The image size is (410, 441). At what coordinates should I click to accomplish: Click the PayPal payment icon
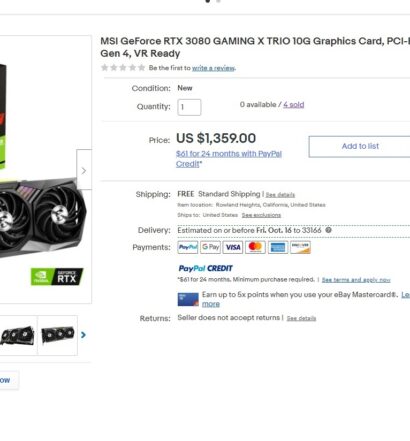click(x=188, y=247)
